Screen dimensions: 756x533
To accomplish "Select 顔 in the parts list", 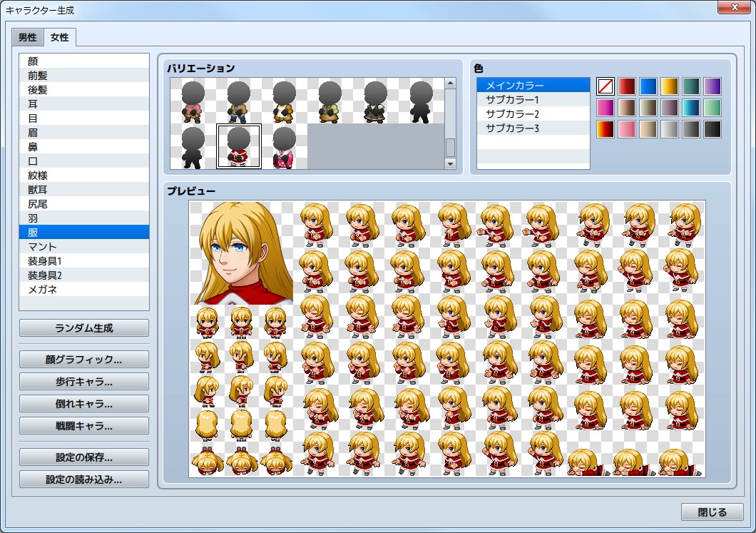I will (84, 61).
